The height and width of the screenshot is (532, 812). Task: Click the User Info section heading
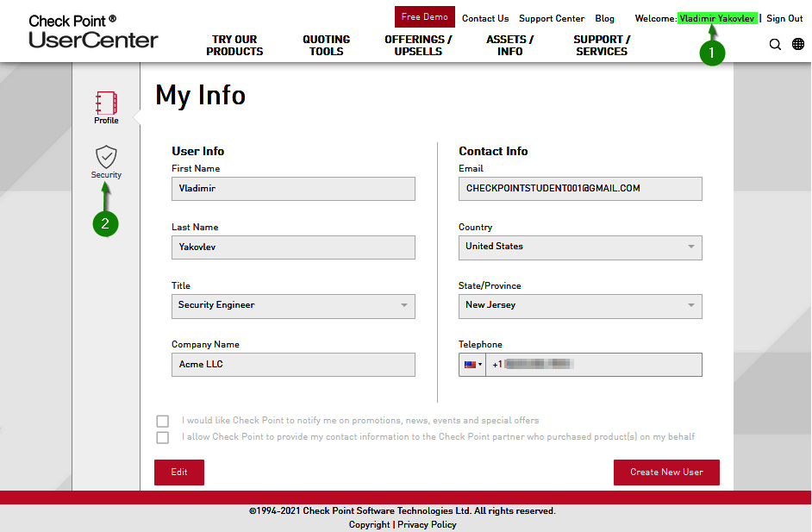197,151
